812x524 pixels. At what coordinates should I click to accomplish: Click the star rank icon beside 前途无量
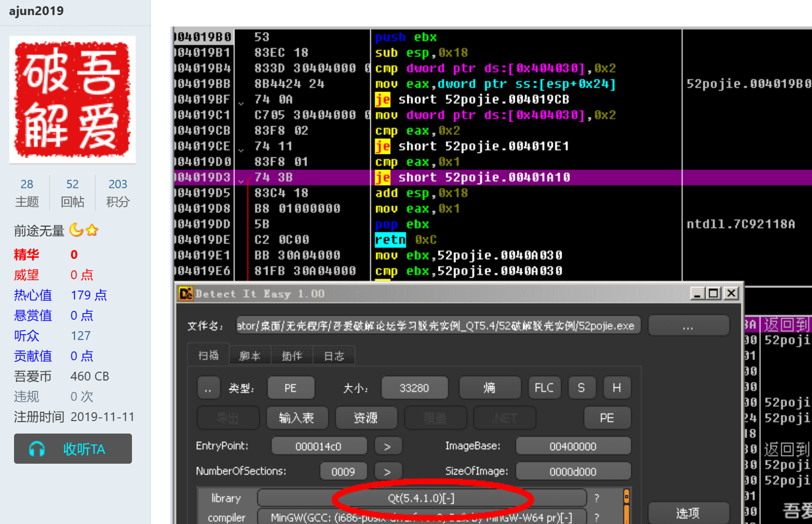[92, 230]
